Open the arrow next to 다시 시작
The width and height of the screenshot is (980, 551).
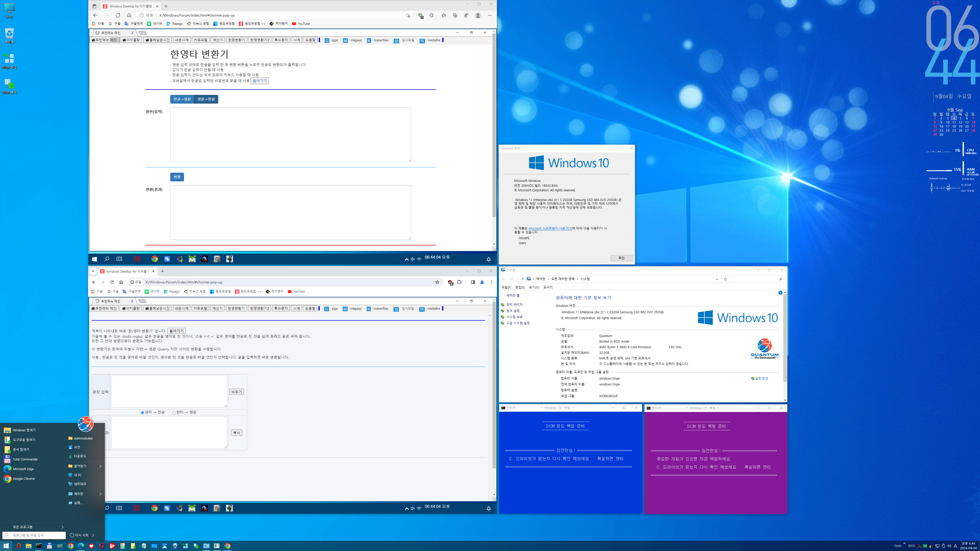click(93, 535)
